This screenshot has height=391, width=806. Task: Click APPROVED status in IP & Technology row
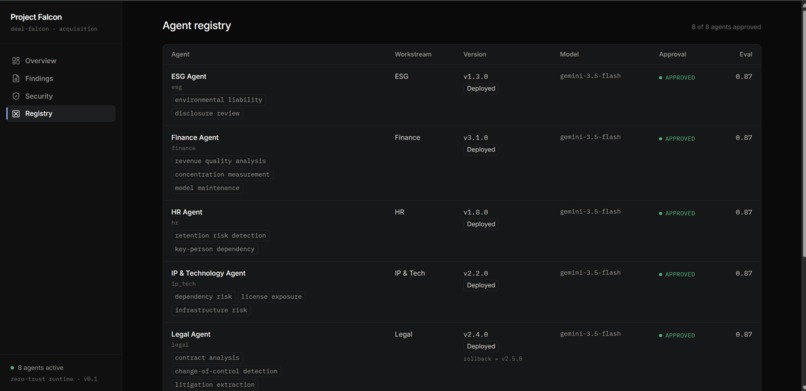click(x=677, y=274)
